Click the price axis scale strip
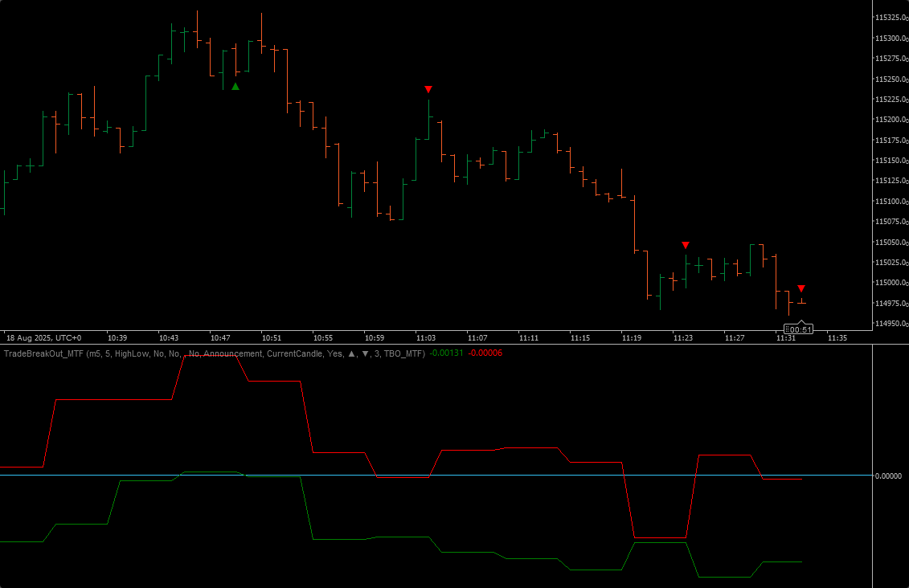Image resolution: width=909 pixels, height=588 pixels. pyautogui.click(x=891, y=161)
